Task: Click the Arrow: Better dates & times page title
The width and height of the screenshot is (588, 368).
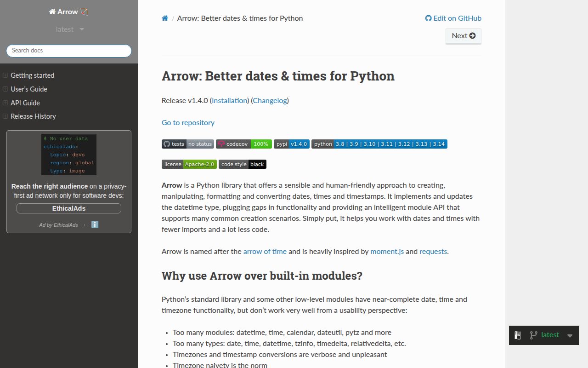Action: coord(278,76)
